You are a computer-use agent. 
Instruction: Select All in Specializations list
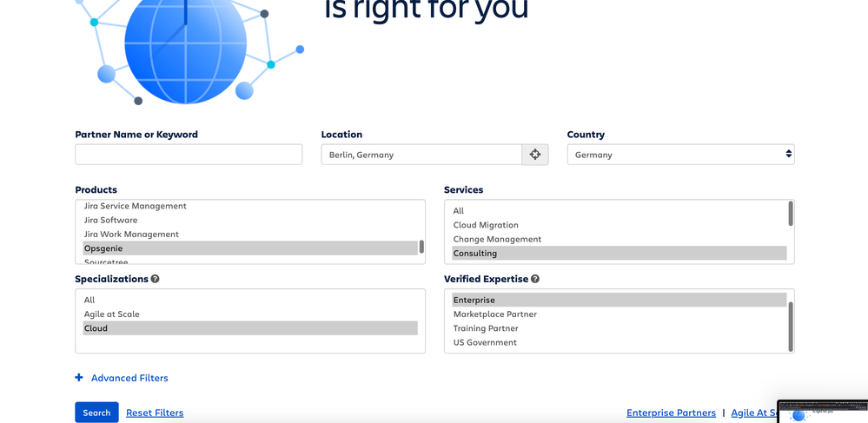250,300
